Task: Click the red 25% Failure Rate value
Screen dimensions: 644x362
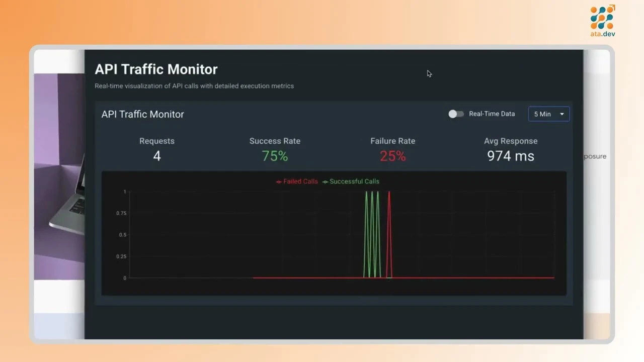Action: point(392,156)
